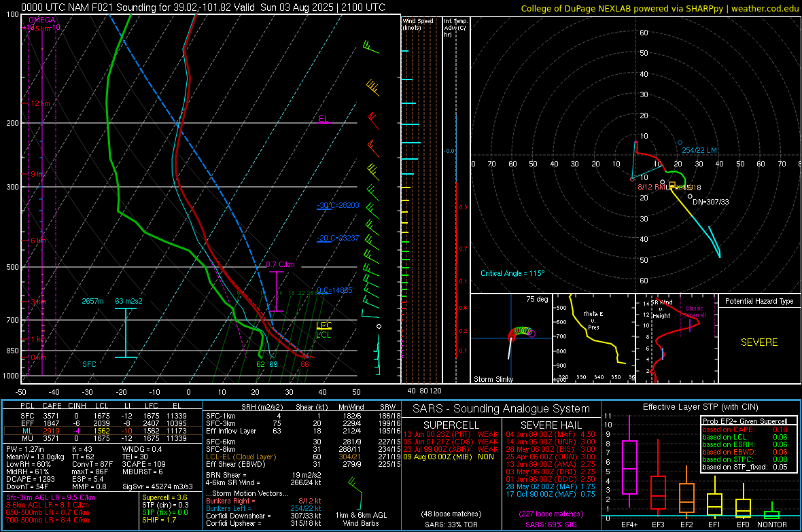Image resolution: width=802 pixels, height=532 pixels.
Task: Click the DCAPE = 1293 value
Action: click(31, 479)
